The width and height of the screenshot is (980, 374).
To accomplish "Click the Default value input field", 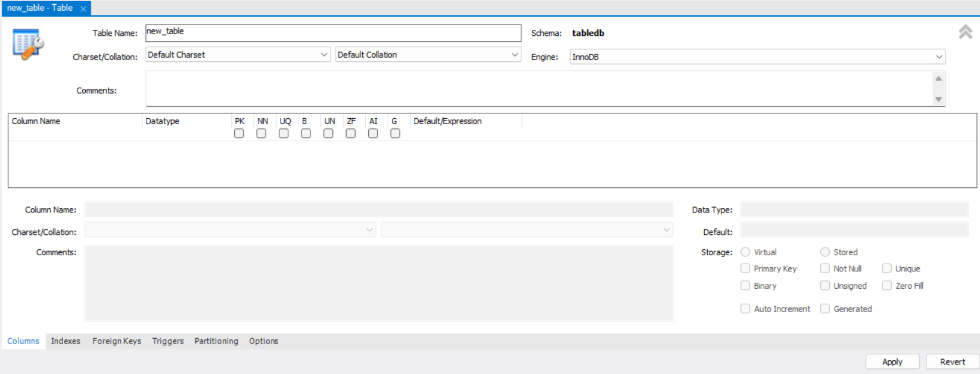I will point(854,230).
